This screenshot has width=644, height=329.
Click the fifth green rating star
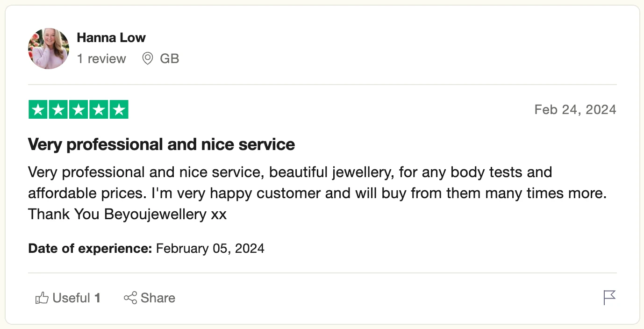pos(119,110)
